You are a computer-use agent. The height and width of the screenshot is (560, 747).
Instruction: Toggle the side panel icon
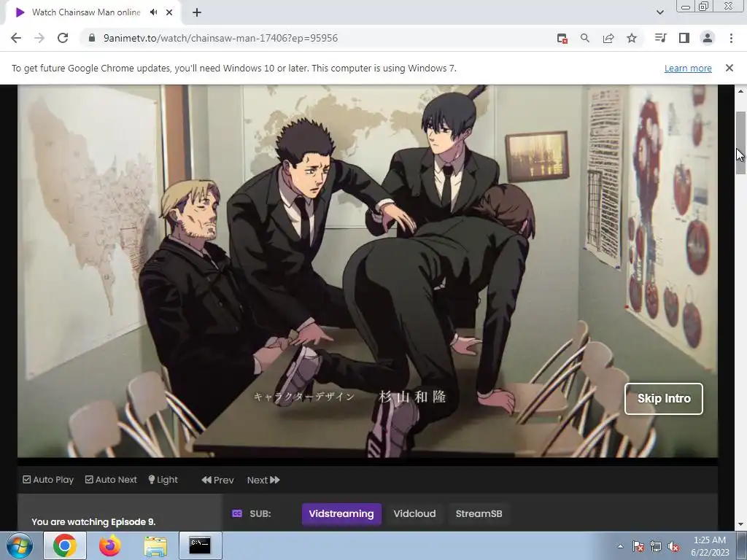tap(684, 38)
